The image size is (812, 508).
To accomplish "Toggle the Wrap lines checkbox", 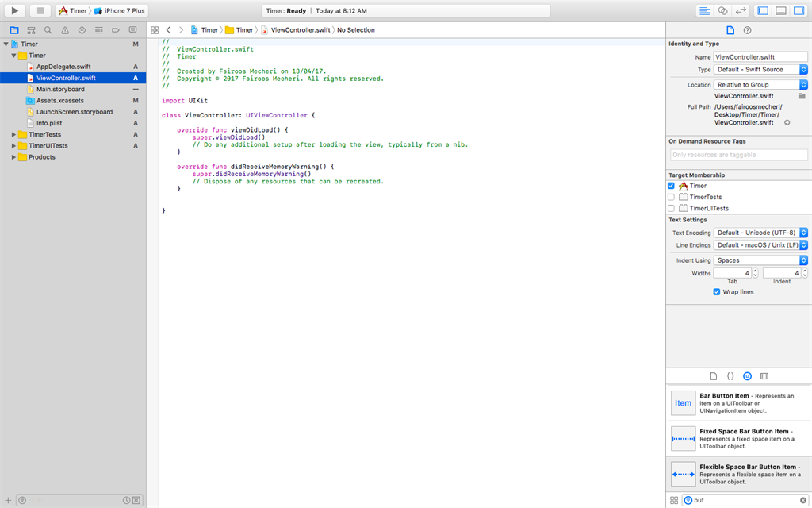I will click(717, 292).
